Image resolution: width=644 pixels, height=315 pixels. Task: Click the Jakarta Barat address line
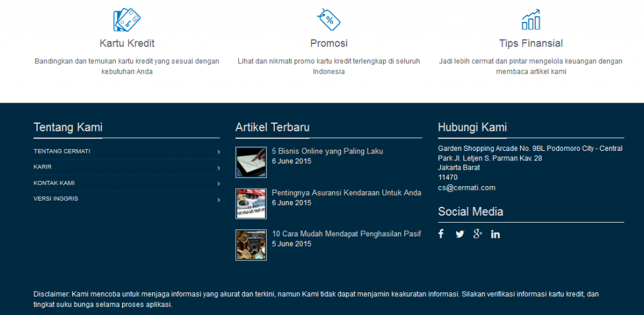458,168
